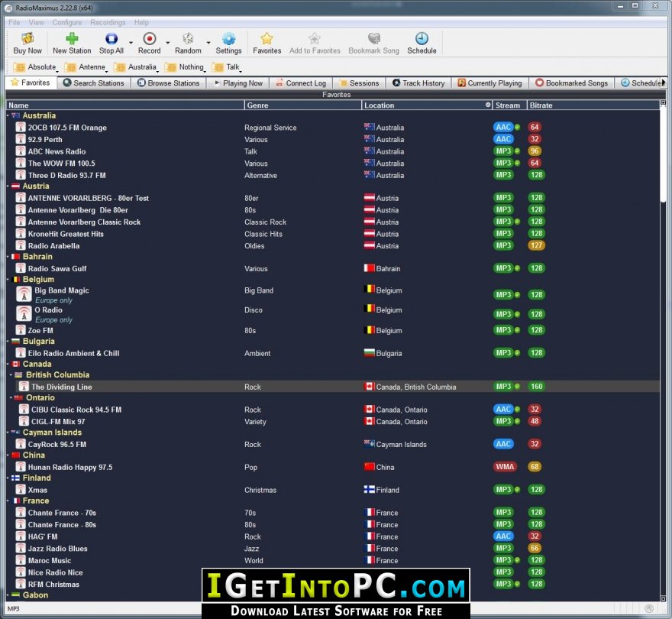Select the CIBU Classic Rock 94.5 FM station
Image resolution: width=672 pixels, height=619 pixels.
[76, 410]
